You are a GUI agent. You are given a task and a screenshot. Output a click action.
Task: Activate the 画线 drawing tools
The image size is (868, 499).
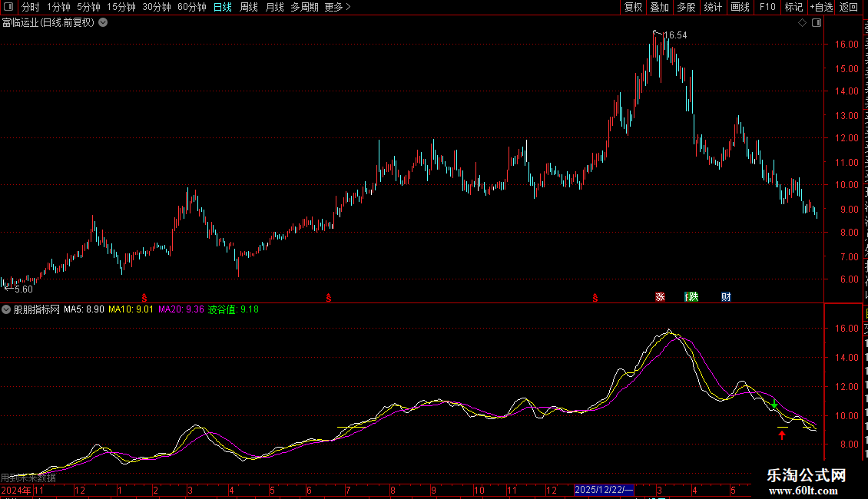pyautogui.click(x=740, y=7)
